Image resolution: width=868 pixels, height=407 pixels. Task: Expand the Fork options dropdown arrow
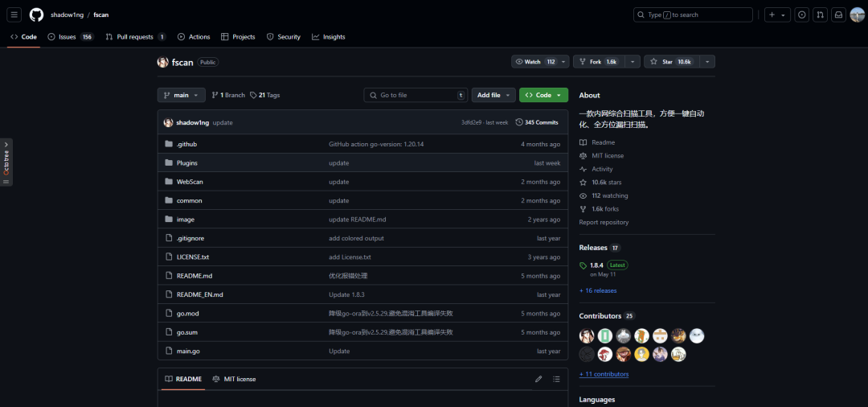click(634, 61)
